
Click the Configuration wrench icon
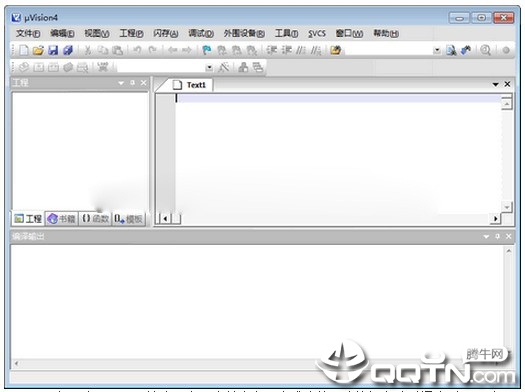click(466, 50)
